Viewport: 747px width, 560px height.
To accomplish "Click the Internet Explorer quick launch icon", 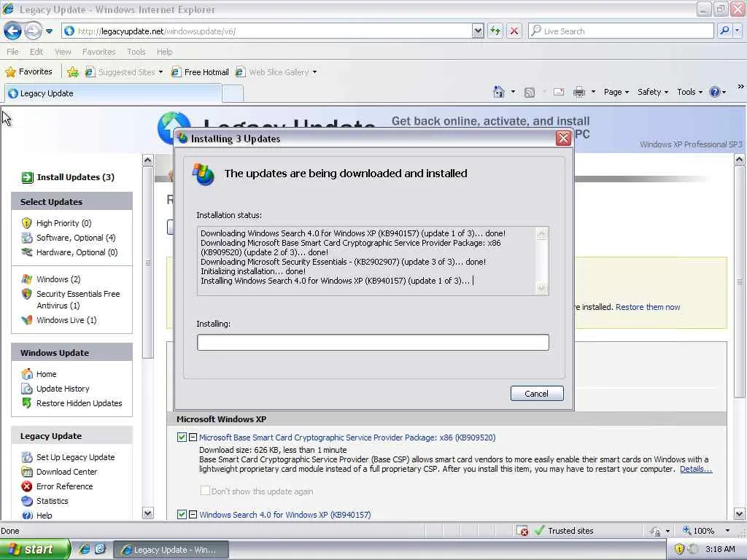I will (85, 550).
